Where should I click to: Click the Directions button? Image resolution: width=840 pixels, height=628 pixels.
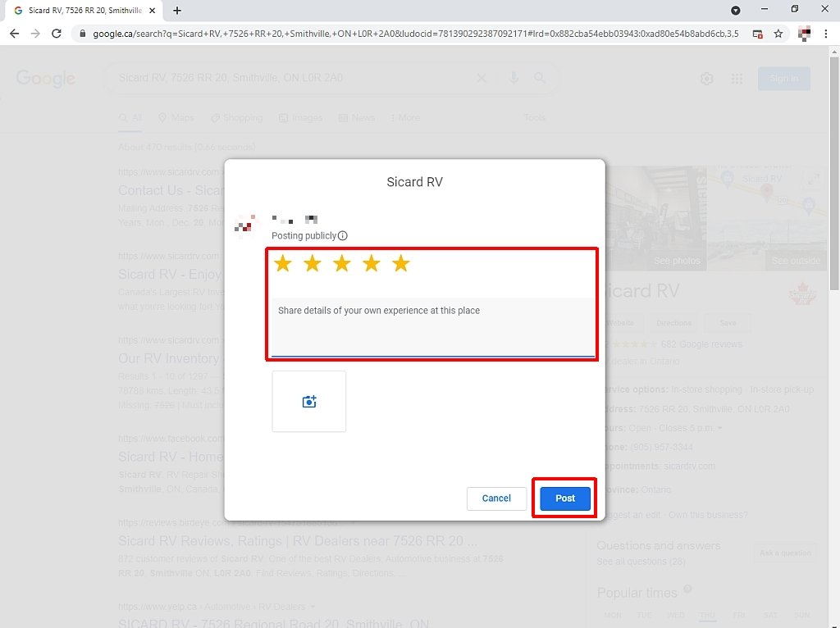pos(673,323)
